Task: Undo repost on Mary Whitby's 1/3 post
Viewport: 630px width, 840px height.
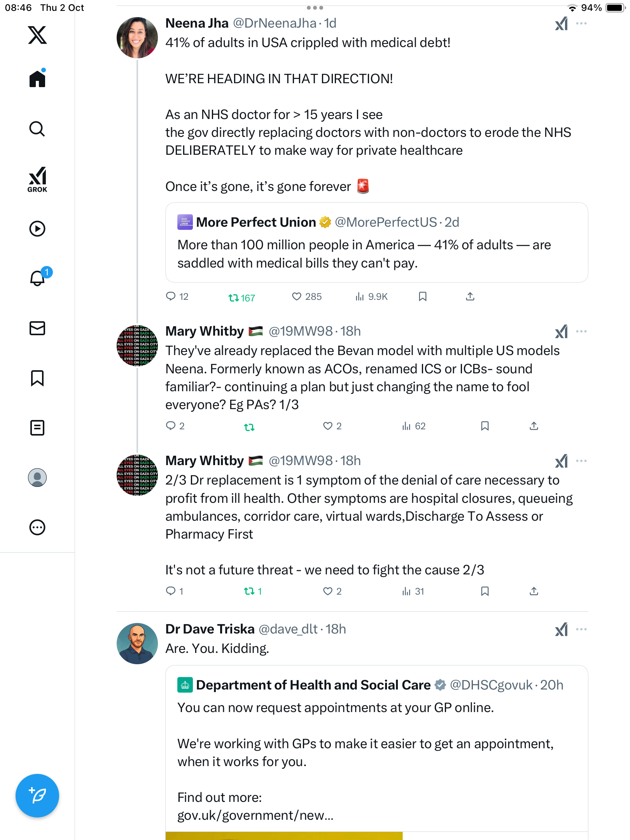Action: click(x=249, y=427)
